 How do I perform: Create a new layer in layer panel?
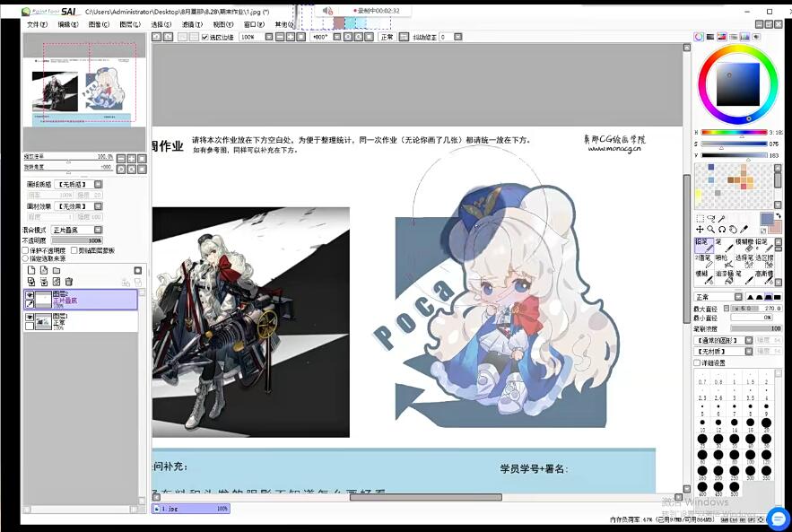click(30, 270)
